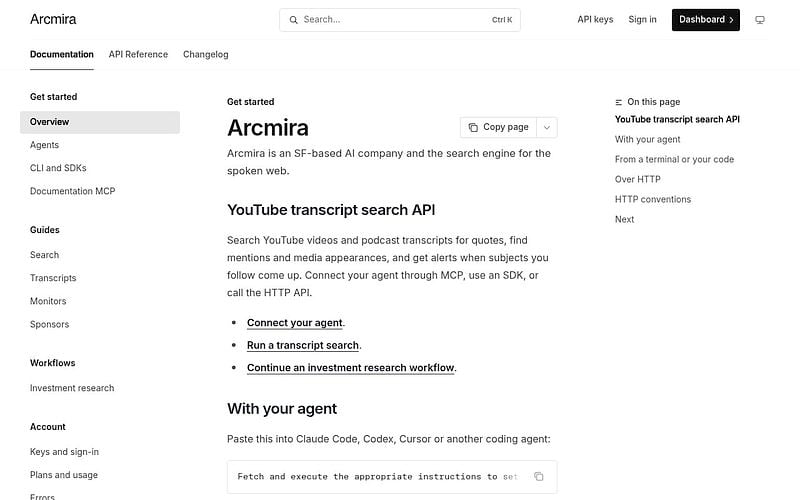Image resolution: width=800 pixels, height=500 pixels.
Task: Switch to the Documentation tab
Action: click(x=62, y=54)
